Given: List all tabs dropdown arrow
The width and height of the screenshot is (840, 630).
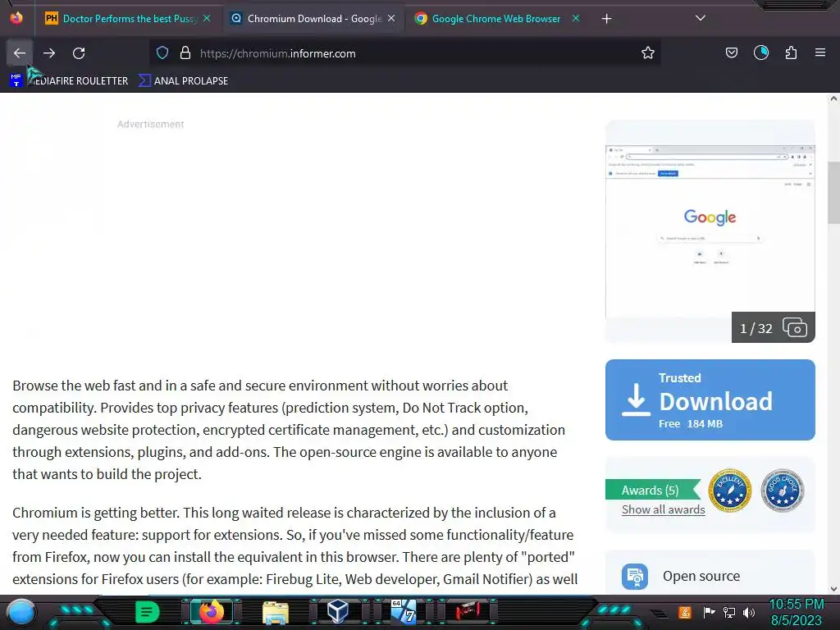Looking at the screenshot, I should tap(701, 18).
